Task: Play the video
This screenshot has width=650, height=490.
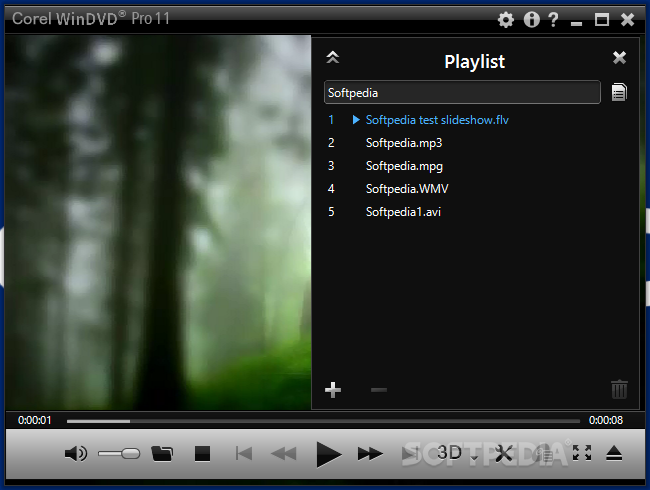Action: pyautogui.click(x=328, y=454)
